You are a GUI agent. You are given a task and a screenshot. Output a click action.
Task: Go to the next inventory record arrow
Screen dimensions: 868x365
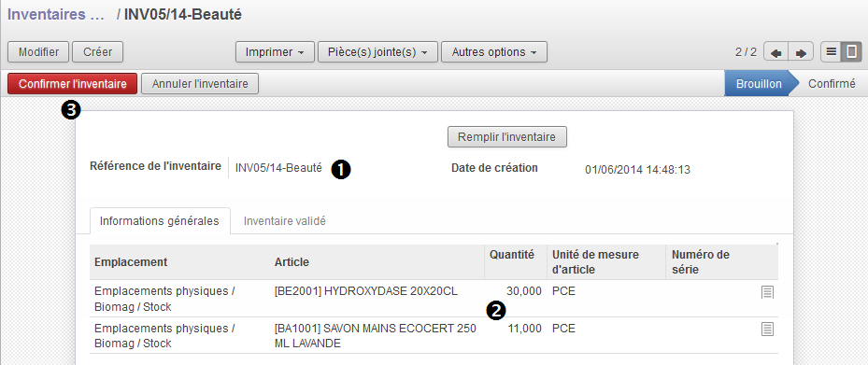tap(801, 52)
